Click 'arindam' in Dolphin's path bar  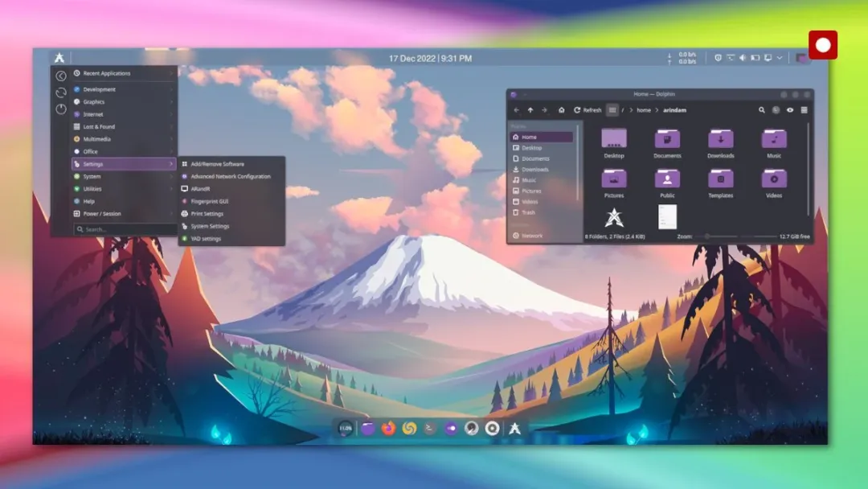click(x=675, y=110)
